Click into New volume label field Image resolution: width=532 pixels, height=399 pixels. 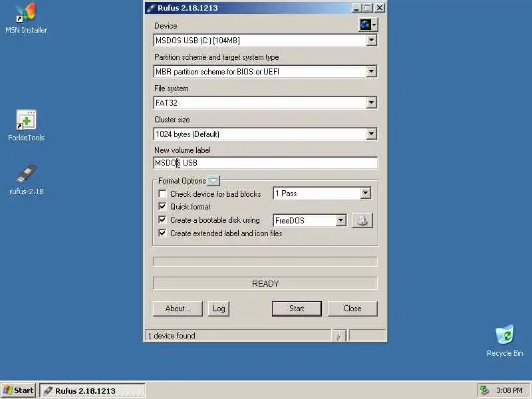pyautogui.click(x=265, y=163)
